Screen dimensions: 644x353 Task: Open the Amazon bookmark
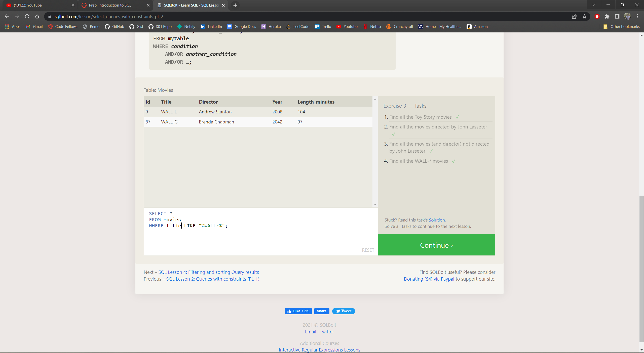[x=477, y=26]
